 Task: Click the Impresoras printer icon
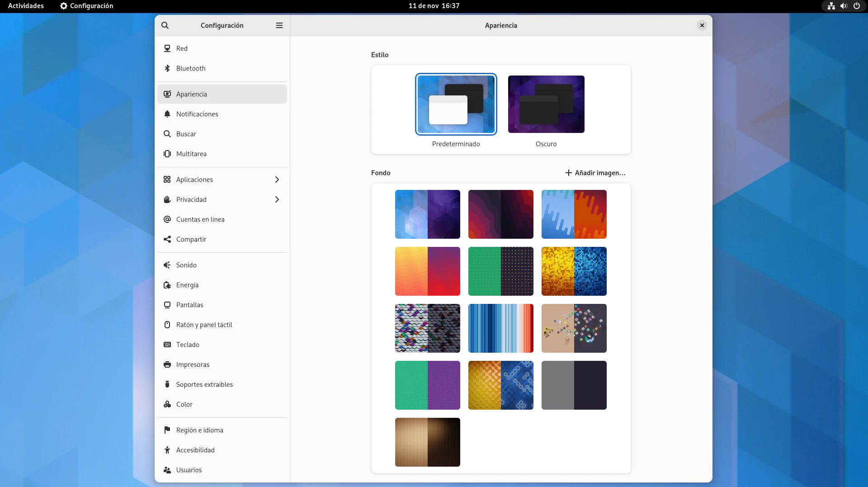point(167,364)
